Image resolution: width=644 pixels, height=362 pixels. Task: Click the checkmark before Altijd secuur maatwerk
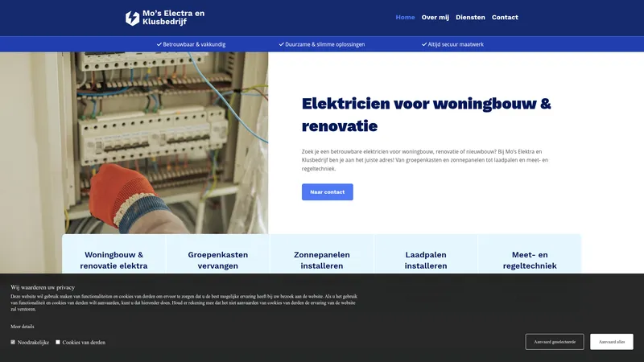(424, 44)
